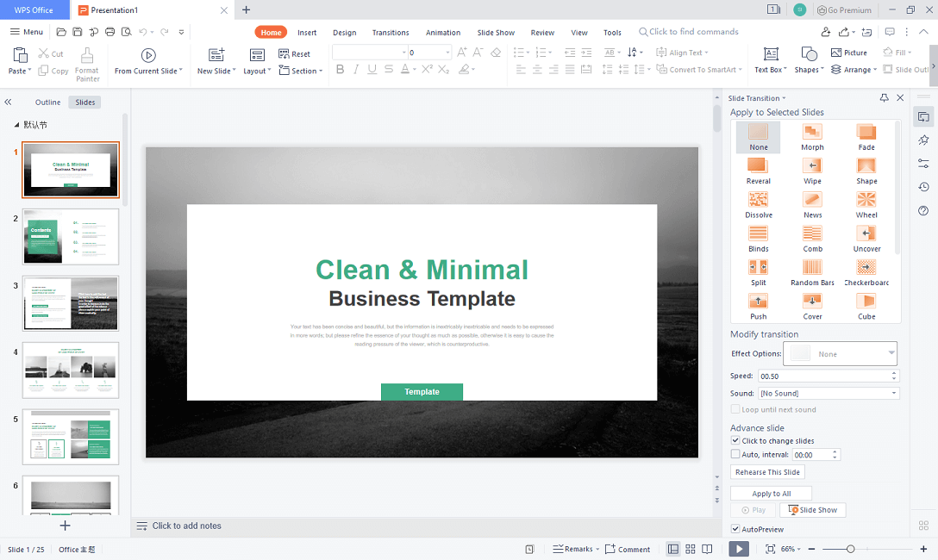Apply Superscript formatting
Screen dimensions: 938x560
(x=427, y=69)
